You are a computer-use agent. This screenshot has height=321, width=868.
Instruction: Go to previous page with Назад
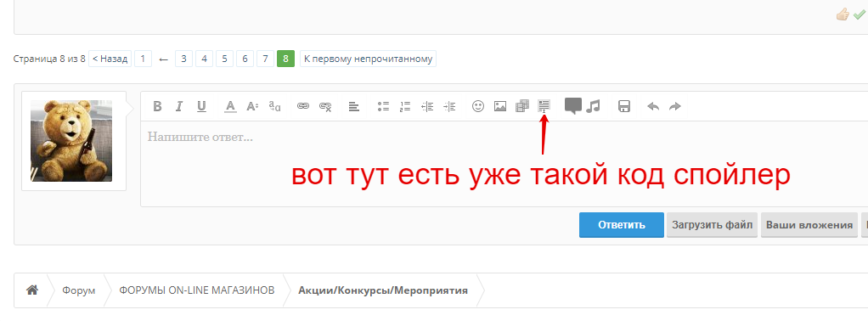coord(110,59)
